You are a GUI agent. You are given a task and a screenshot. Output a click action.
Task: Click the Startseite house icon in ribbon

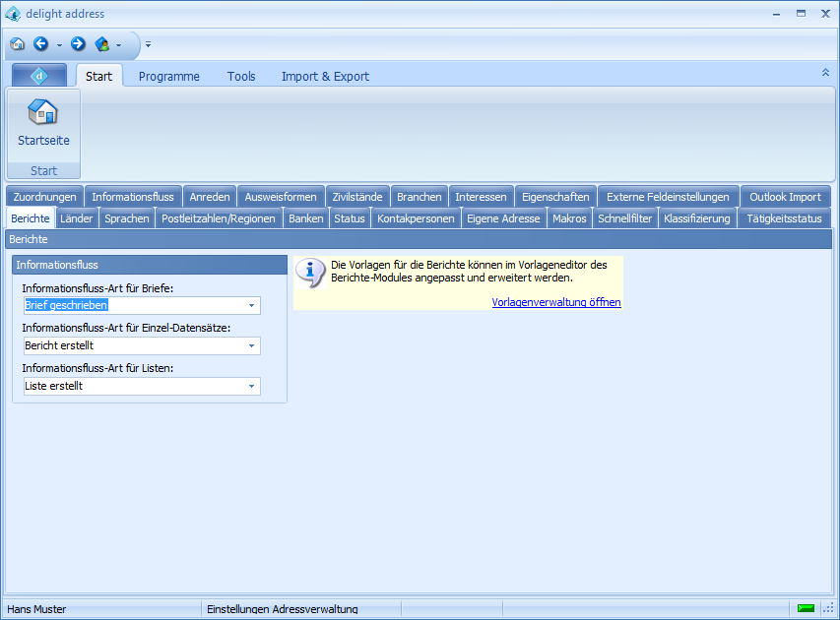click(43, 112)
